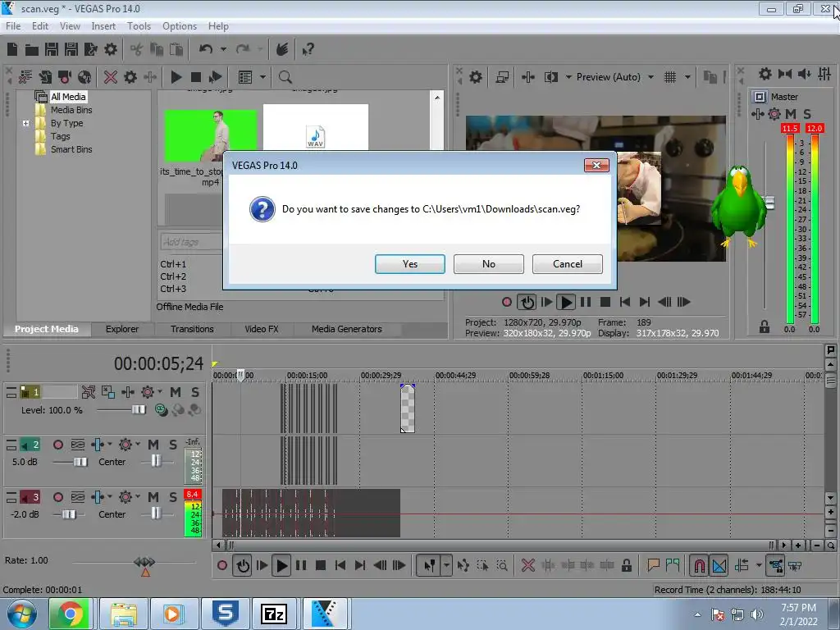The height and width of the screenshot is (630, 840).
Task: Solo video track 1
Action: click(195, 392)
